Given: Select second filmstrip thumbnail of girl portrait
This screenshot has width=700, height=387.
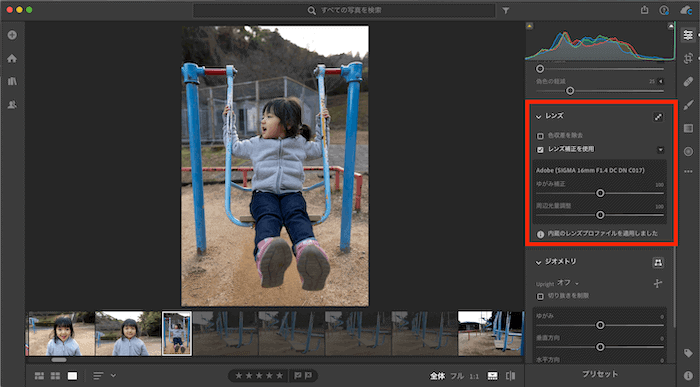Looking at the screenshot, I should click(x=128, y=333).
